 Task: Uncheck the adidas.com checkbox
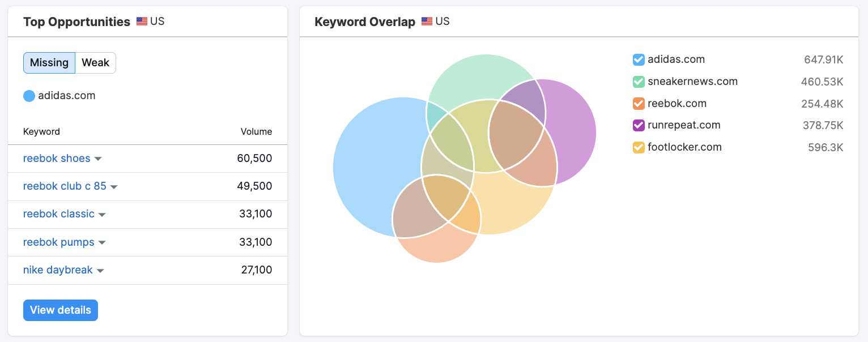pos(639,59)
